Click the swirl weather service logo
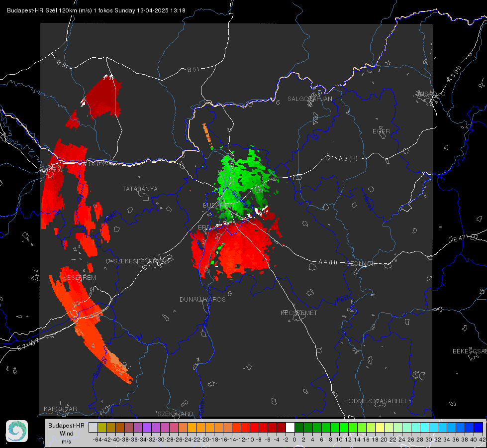 tap(17, 431)
